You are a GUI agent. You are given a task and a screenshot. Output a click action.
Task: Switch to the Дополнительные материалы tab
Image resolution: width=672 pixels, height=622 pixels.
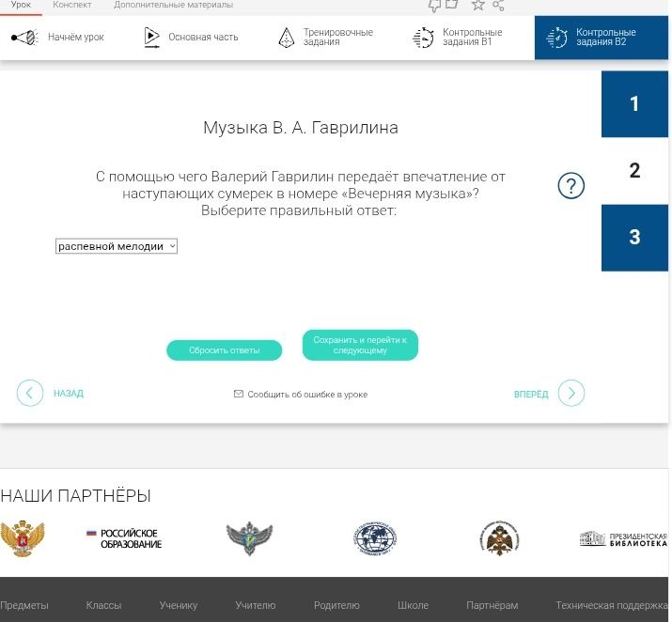click(174, 5)
